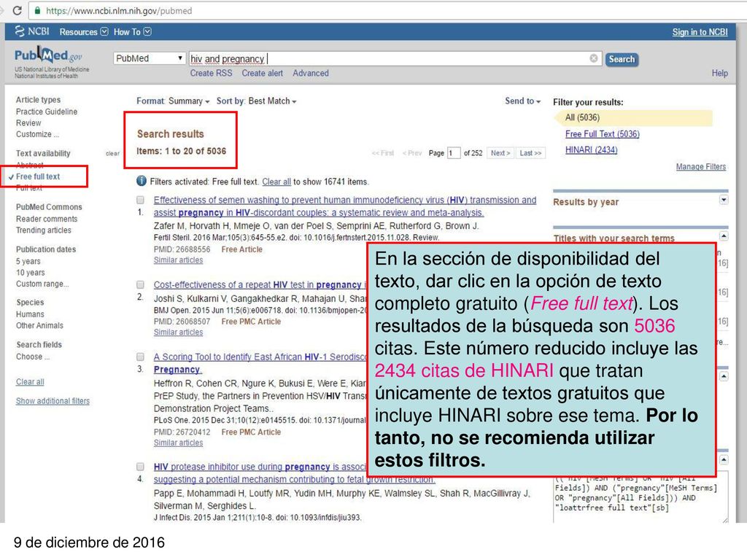Click the green padlock icon in address bar

click(x=38, y=10)
